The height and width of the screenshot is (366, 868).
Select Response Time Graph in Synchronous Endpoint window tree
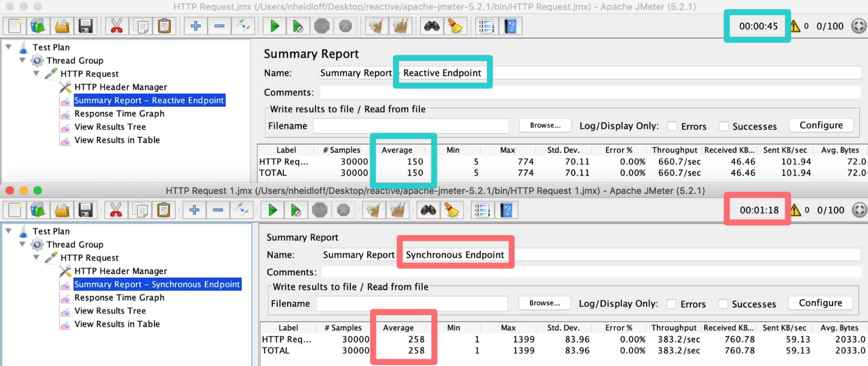[119, 298]
